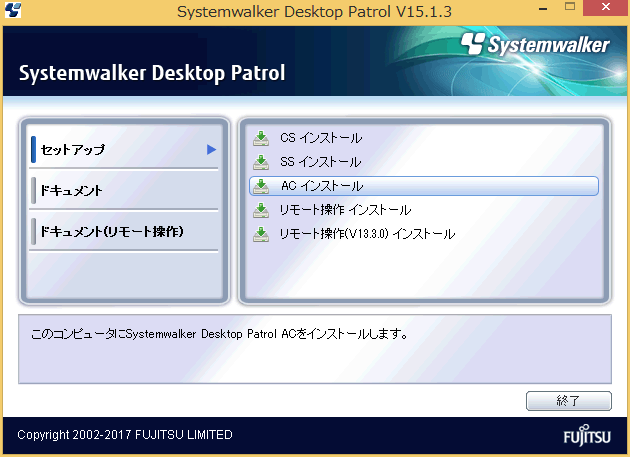The image size is (630, 457).
Task: Click the Systemwalker logo in the header
Action: tap(535, 44)
